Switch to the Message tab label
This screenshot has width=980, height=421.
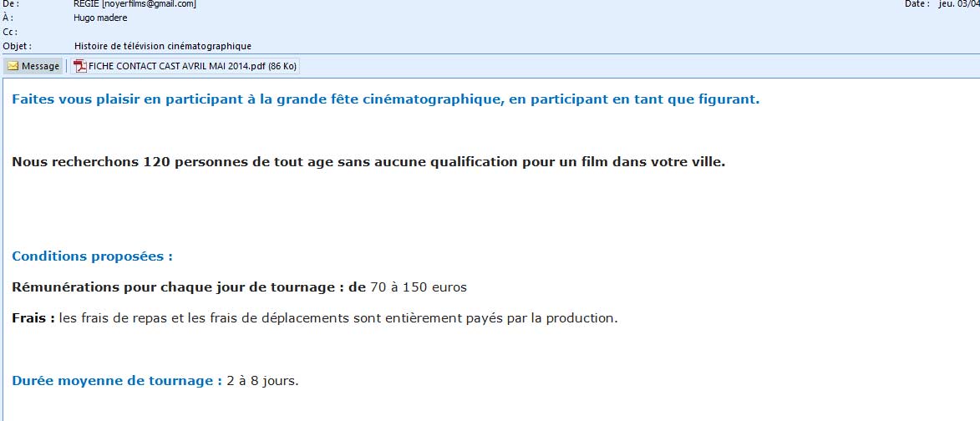[x=40, y=66]
